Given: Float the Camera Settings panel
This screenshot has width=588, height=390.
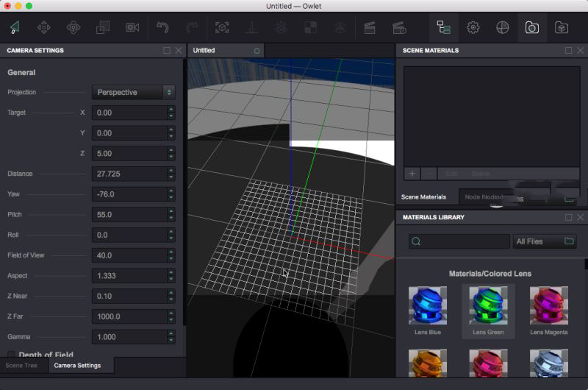Looking at the screenshot, I should tap(167, 50).
